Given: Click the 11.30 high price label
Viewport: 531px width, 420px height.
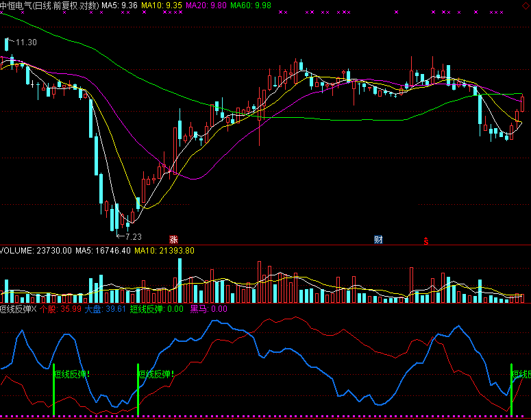Looking at the screenshot, I should click(x=26, y=42).
